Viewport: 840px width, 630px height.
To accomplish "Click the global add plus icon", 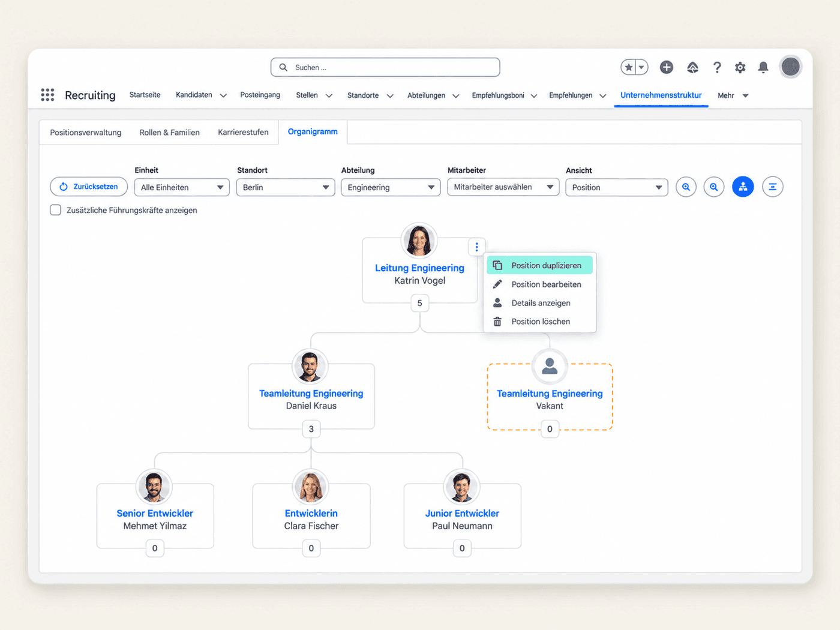I will [667, 67].
